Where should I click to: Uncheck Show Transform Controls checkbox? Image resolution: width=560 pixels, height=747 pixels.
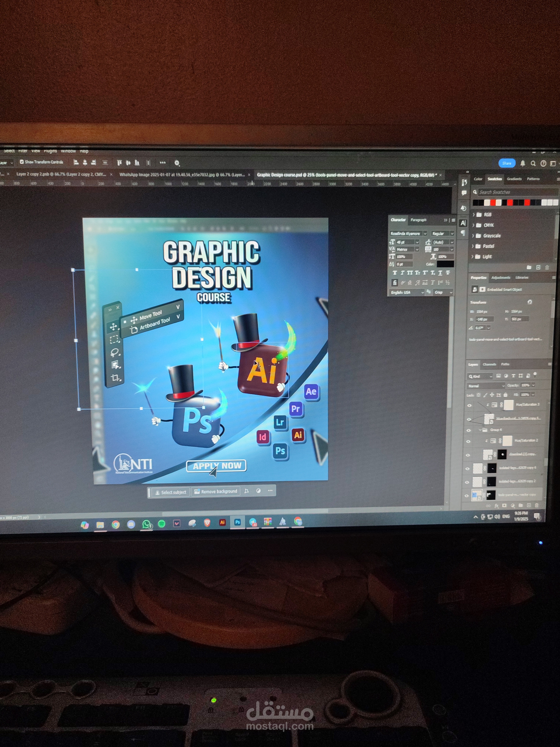coord(22,162)
